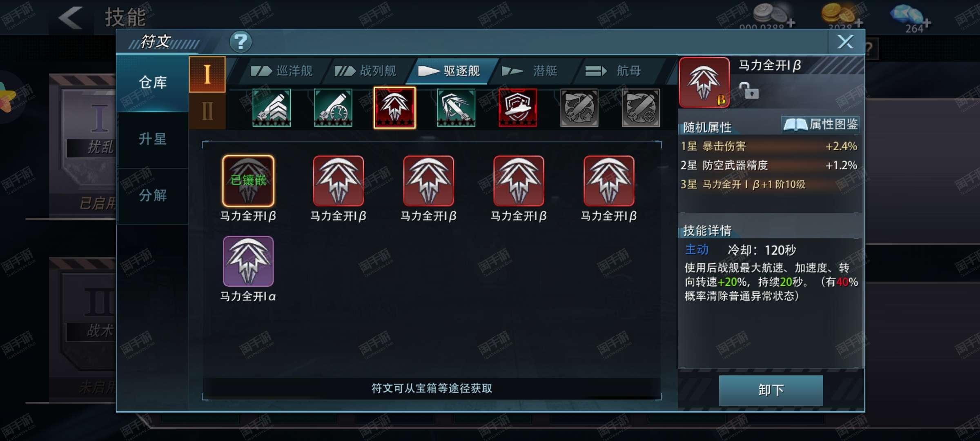Open the 分解 side menu
This screenshot has height=441, width=980.
point(153,196)
